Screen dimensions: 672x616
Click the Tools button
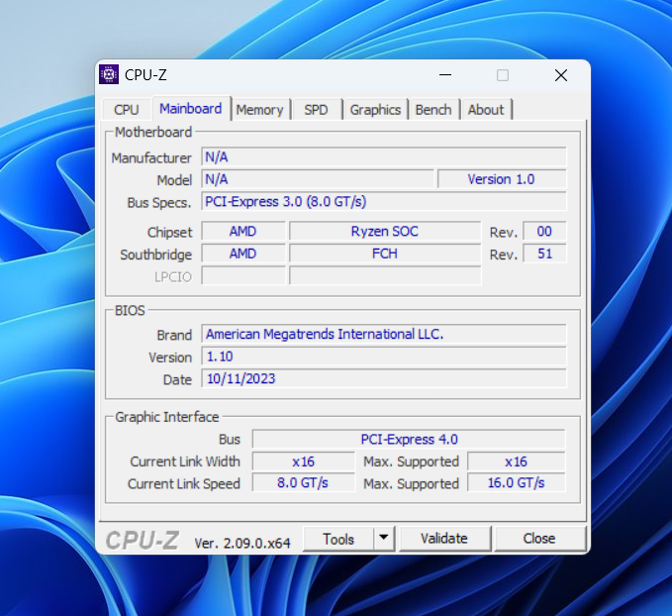[337, 539]
